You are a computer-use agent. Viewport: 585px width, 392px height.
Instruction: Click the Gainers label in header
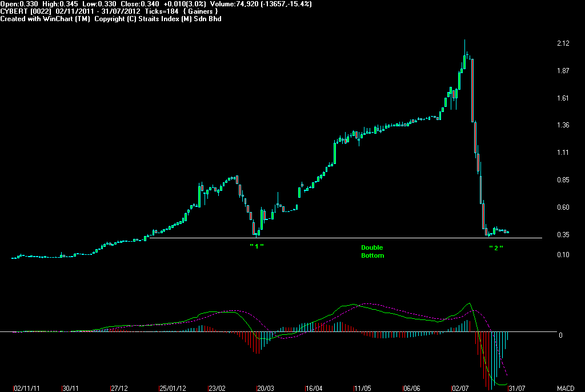coord(201,11)
